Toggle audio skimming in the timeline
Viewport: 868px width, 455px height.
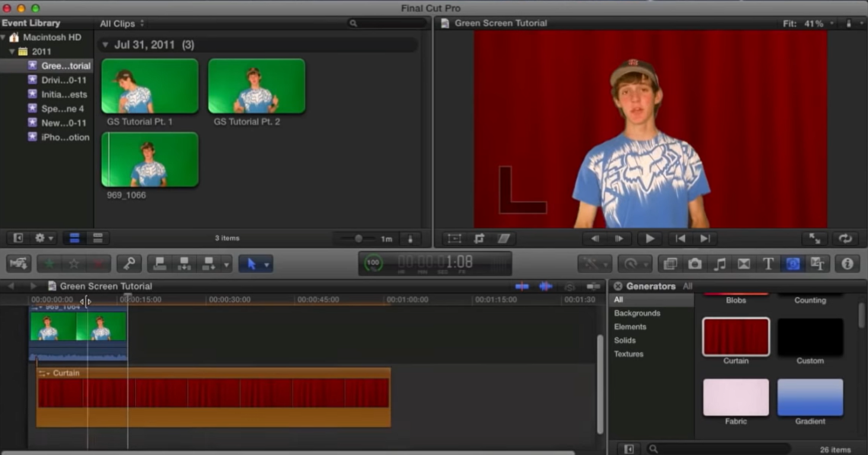545,286
